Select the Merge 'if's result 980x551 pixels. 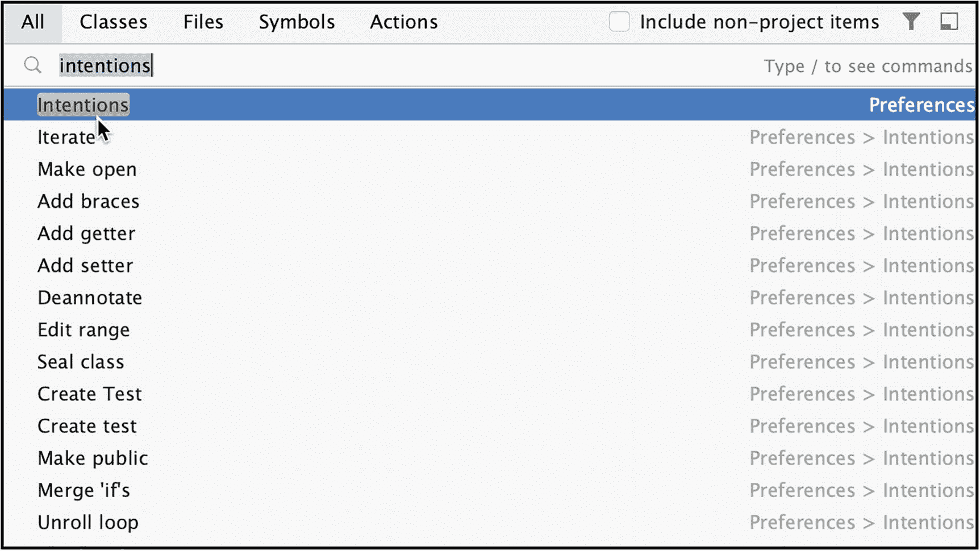pos(490,490)
